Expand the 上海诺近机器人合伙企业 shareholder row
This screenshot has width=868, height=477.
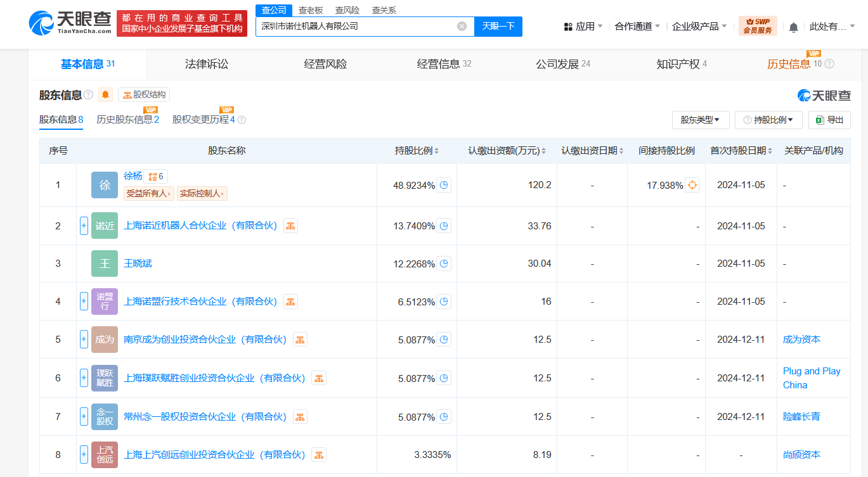pyautogui.click(x=84, y=226)
